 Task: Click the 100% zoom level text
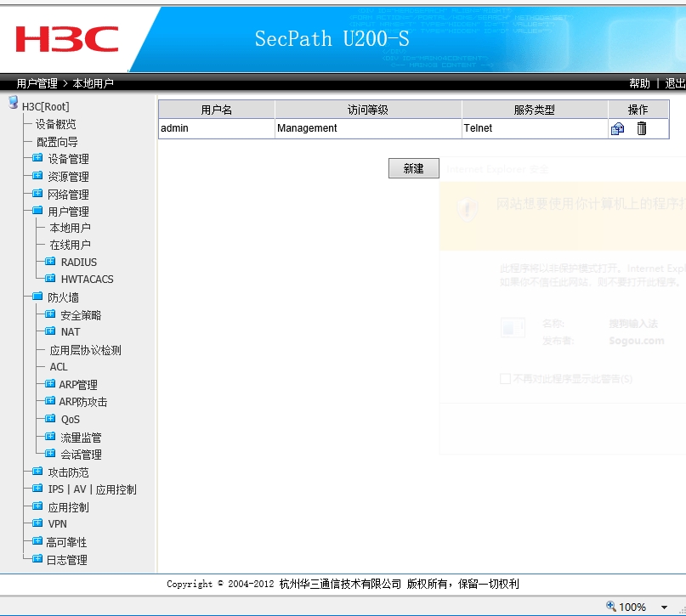coord(632,607)
